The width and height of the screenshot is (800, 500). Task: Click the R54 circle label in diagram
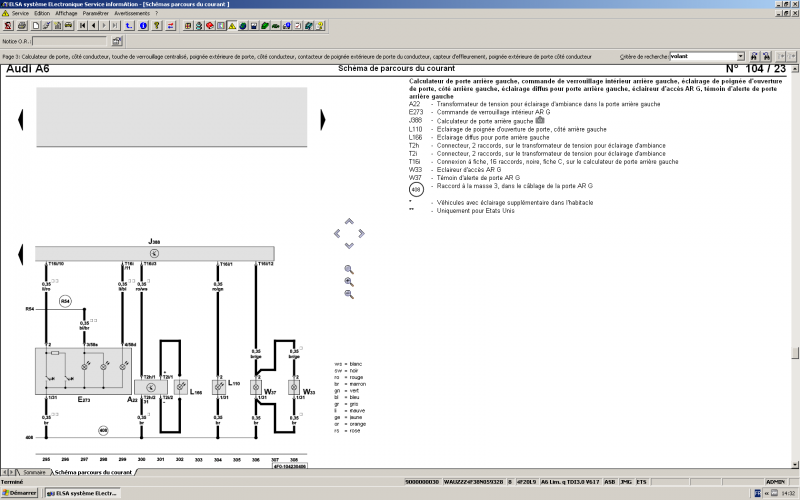coord(65,301)
